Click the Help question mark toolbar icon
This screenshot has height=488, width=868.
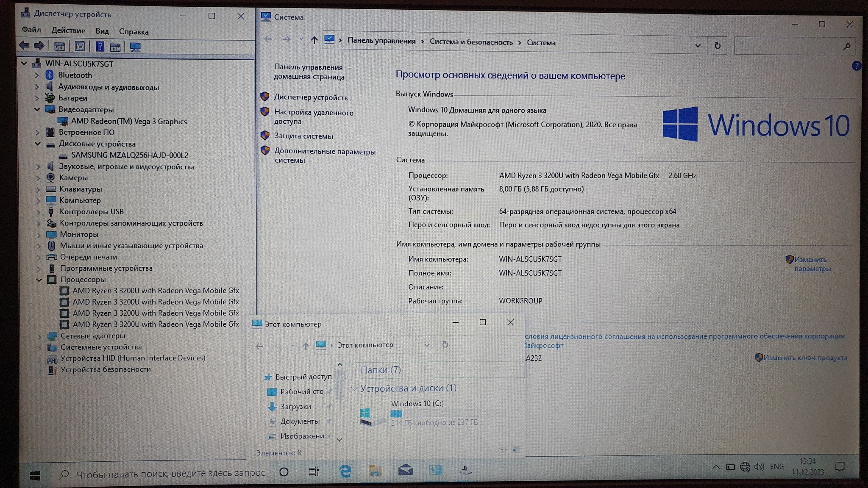[x=100, y=47]
